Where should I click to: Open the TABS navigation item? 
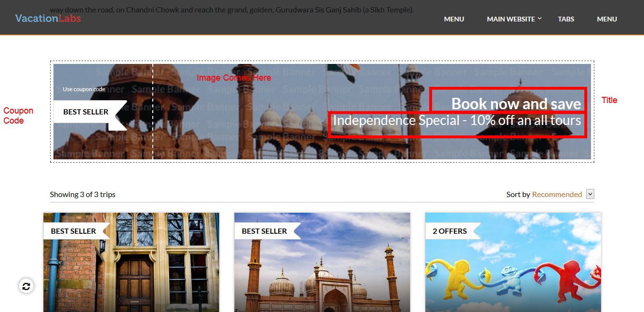[x=566, y=19]
